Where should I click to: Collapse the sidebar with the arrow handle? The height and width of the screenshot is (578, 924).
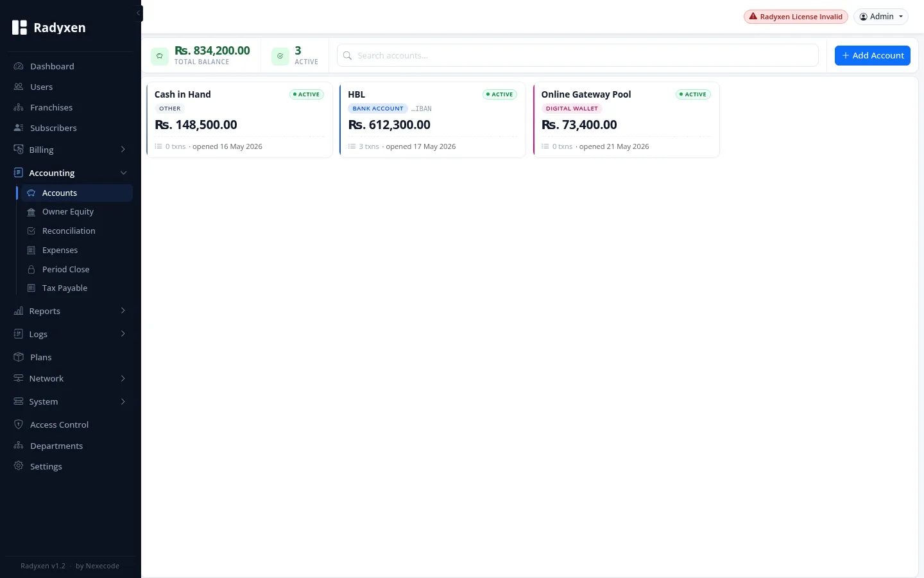click(139, 13)
